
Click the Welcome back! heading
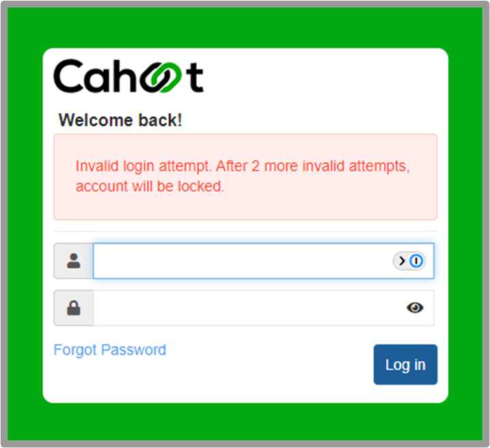click(120, 120)
